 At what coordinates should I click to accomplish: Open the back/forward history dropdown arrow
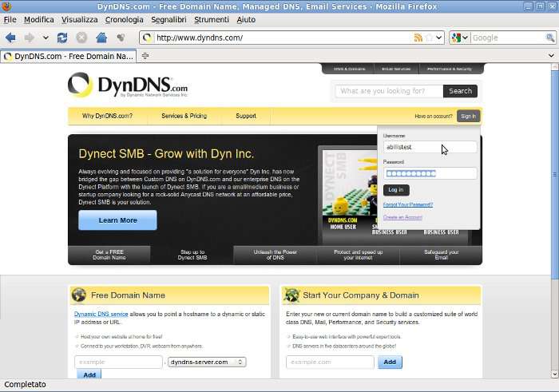[46, 38]
